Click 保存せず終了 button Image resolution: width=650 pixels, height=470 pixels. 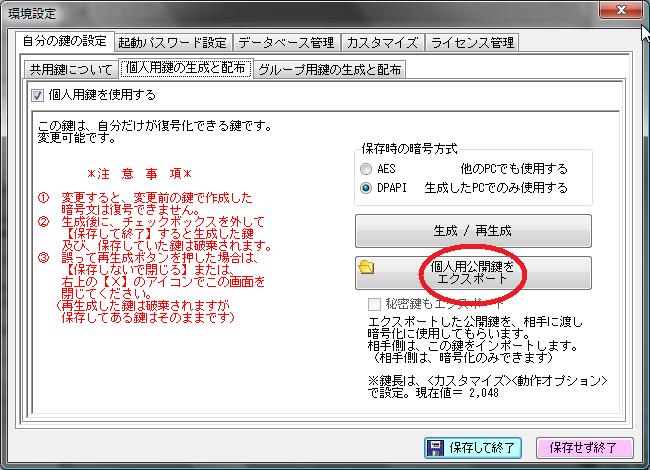pos(585,448)
